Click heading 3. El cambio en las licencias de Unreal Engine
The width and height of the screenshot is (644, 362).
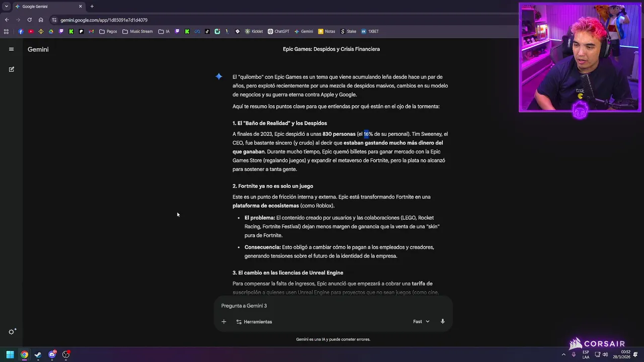tap(288, 273)
